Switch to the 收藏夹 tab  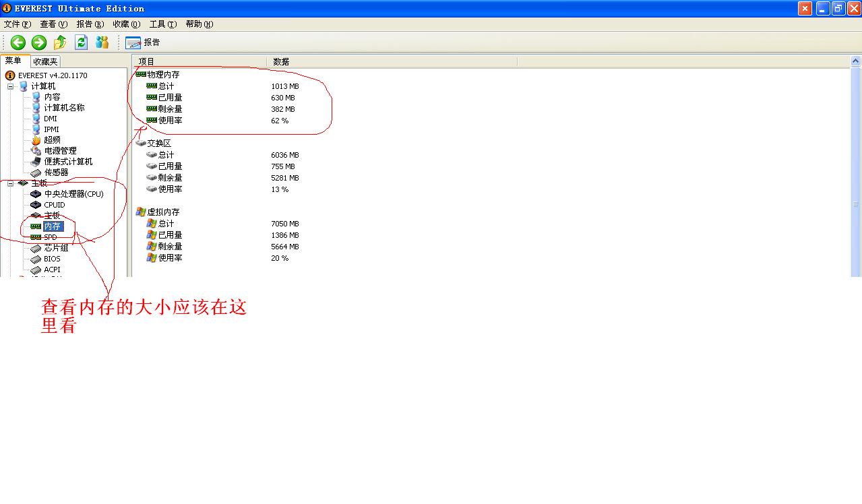pyautogui.click(x=46, y=61)
